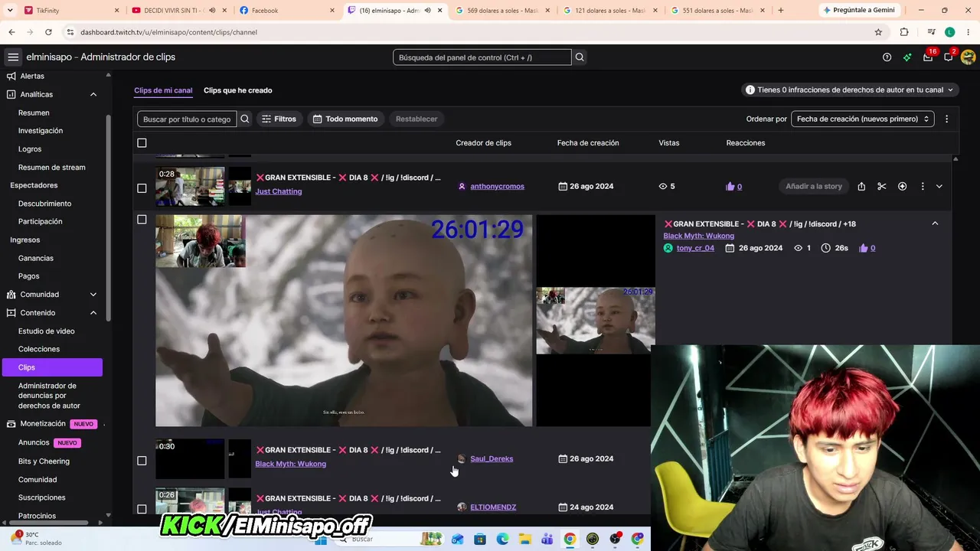Open the green sparkle icon in the header

pos(907,57)
